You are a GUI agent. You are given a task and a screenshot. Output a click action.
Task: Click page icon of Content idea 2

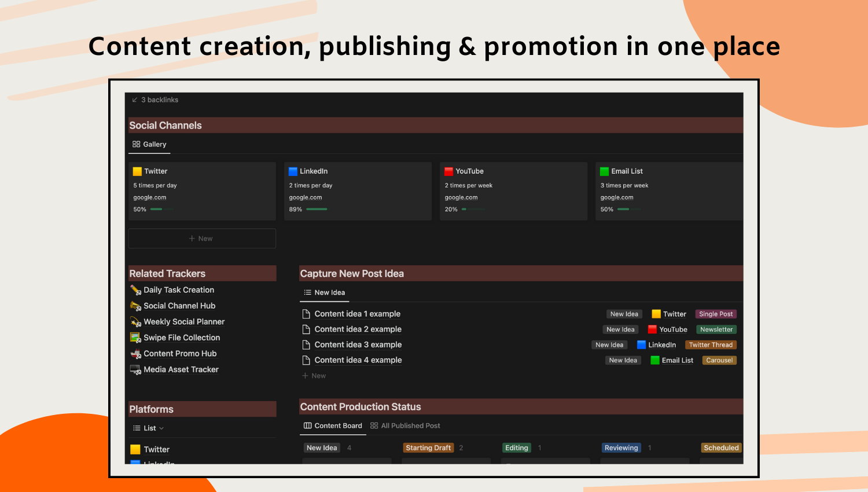coord(306,329)
